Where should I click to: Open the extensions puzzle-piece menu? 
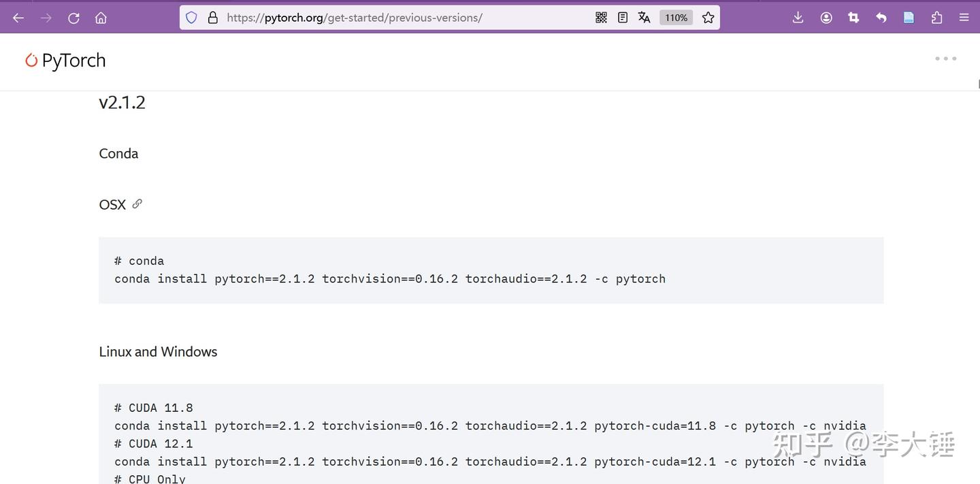[936, 18]
